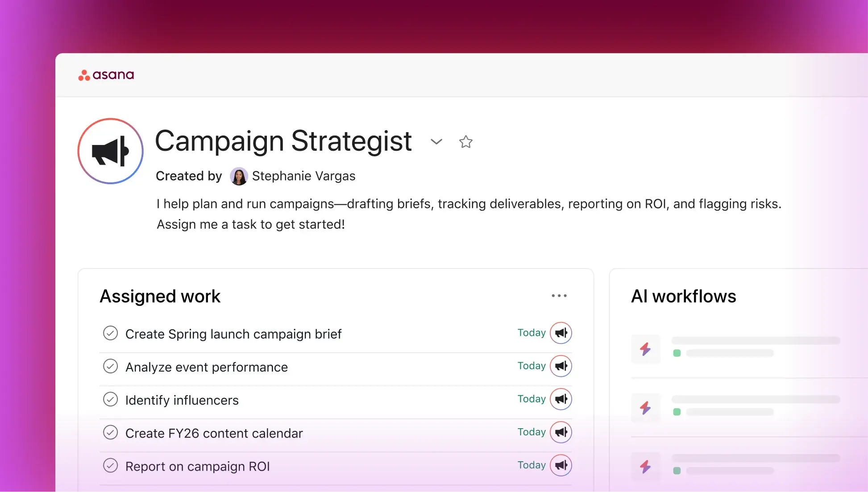Click the second AI workflow lightning bolt icon

click(x=645, y=408)
